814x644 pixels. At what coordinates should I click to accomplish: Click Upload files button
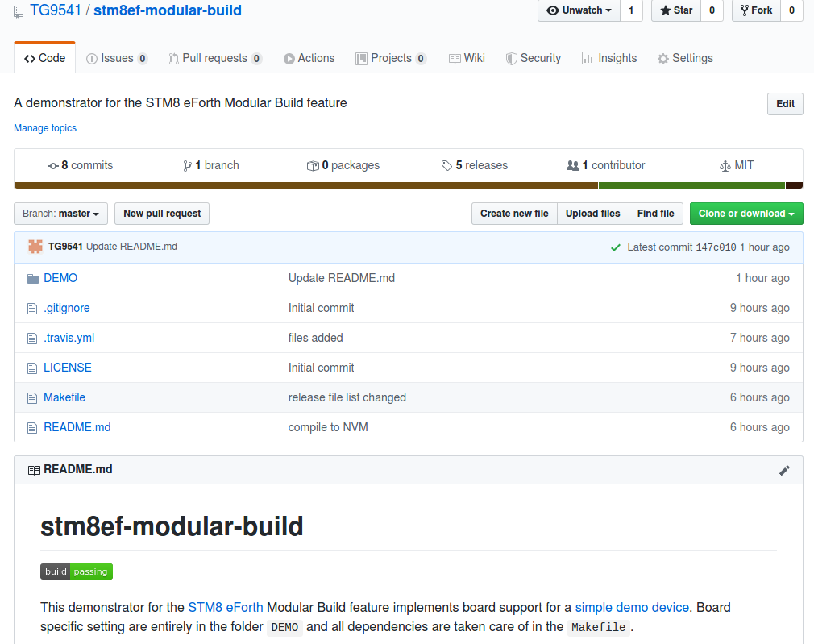pyautogui.click(x=593, y=214)
